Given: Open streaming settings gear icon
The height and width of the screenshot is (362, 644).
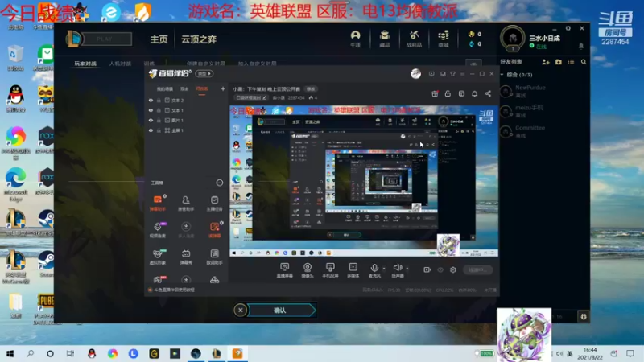Looking at the screenshot, I should pos(453,269).
